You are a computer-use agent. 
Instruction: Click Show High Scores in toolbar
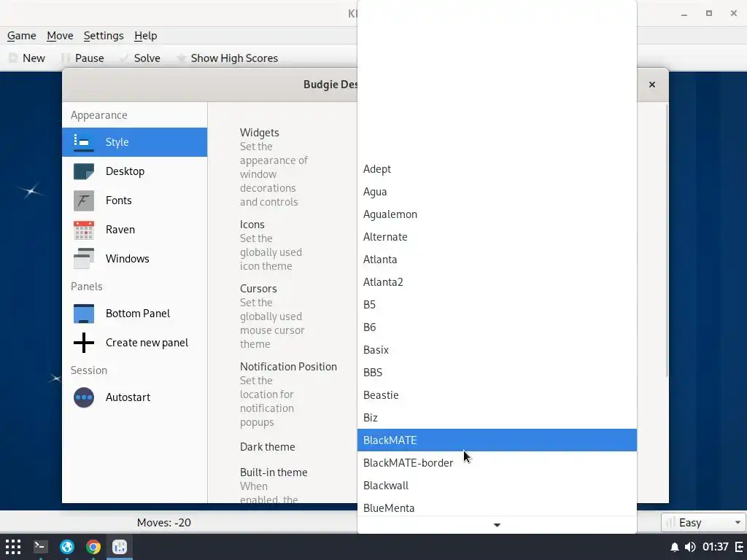click(228, 58)
